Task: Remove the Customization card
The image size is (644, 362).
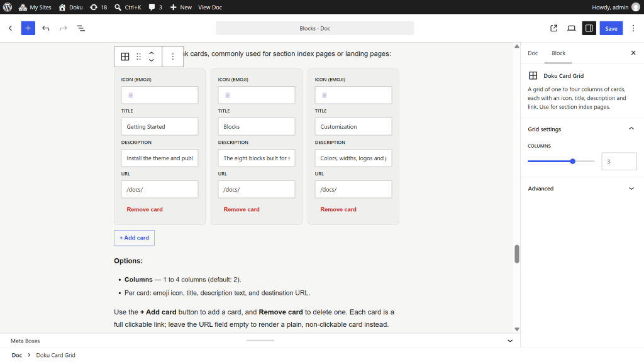Action: point(338,209)
